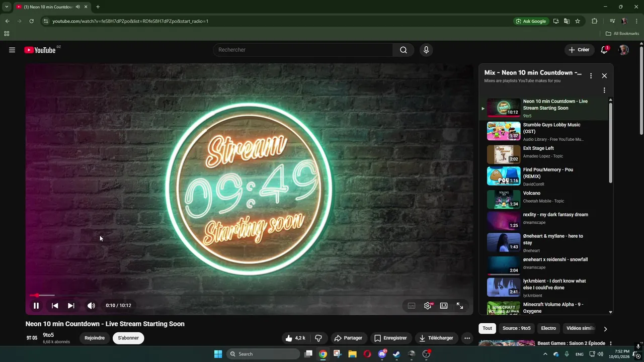Select the Electro filter chip

coord(548,328)
